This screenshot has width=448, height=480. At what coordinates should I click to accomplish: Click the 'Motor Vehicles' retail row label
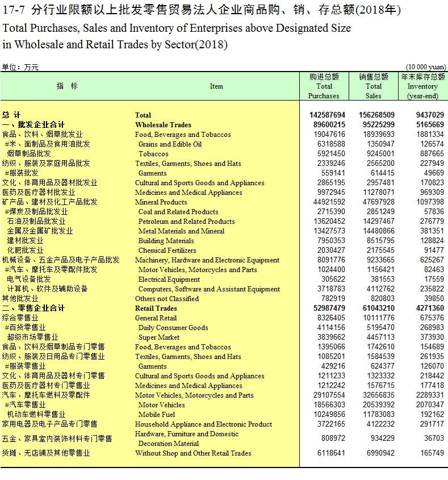(x=162, y=405)
